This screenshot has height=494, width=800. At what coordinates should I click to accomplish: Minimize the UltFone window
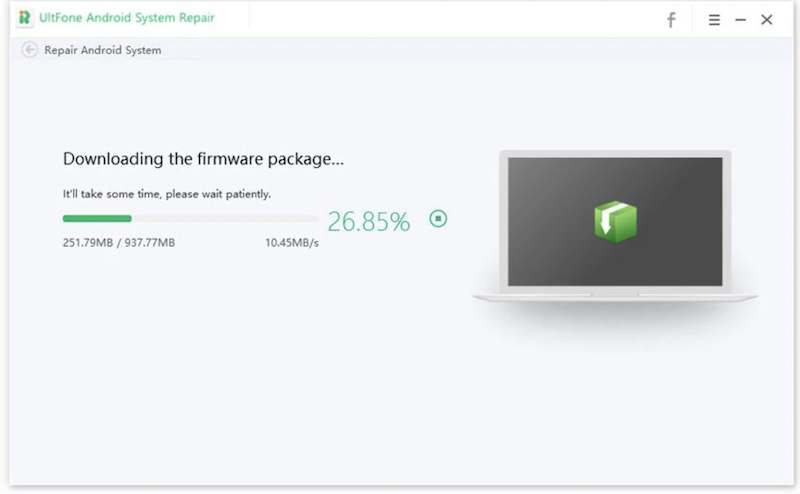click(741, 20)
